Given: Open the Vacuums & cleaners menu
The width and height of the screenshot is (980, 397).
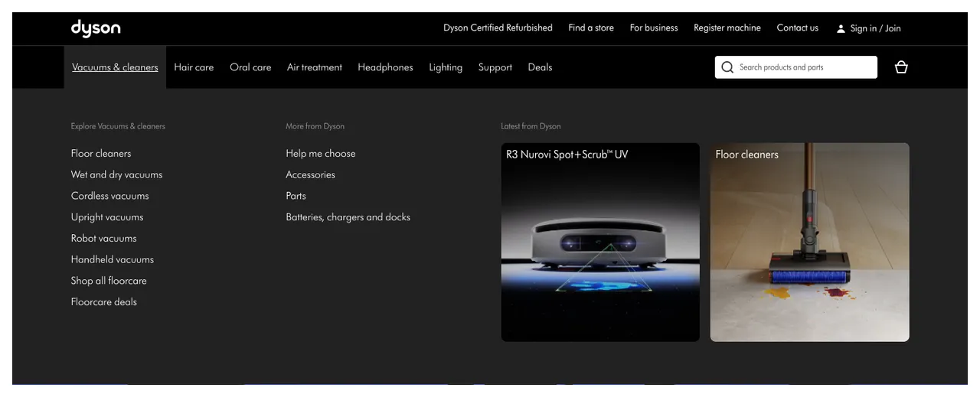Looking at the screenshot, I should click(x=115, y=67).
